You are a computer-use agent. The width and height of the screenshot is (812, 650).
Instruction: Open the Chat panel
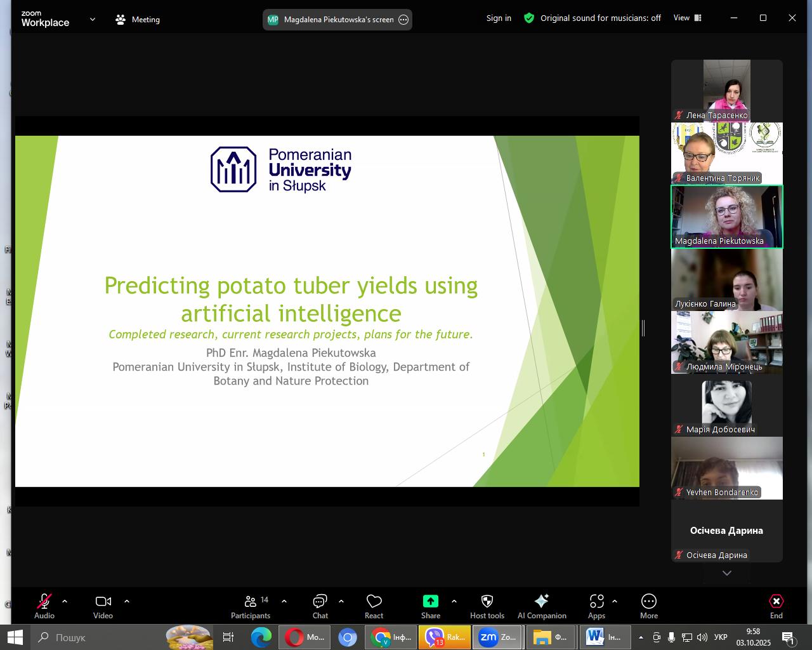[320, 606]
